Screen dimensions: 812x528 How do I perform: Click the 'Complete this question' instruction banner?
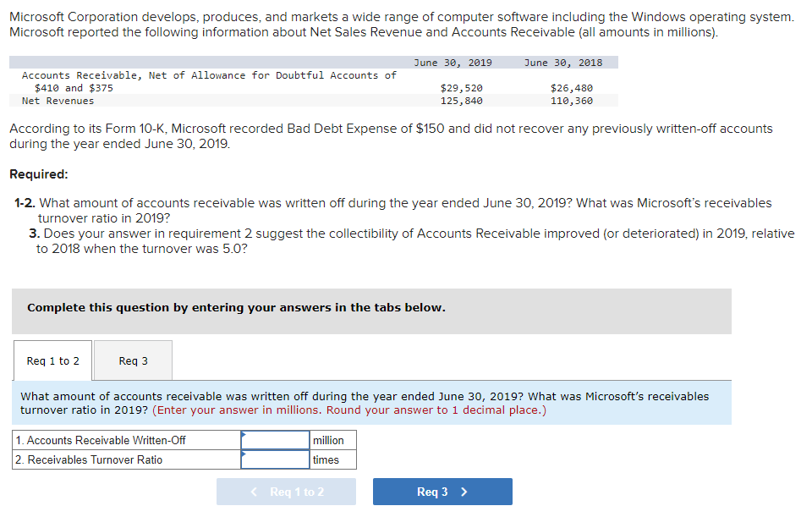coord(372,311)
